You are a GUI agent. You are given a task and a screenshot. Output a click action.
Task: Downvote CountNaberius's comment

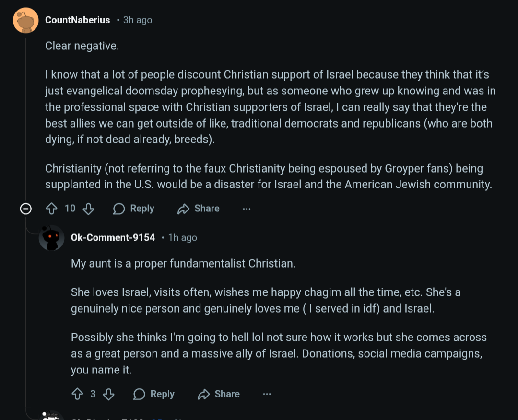tap(88, 209)
